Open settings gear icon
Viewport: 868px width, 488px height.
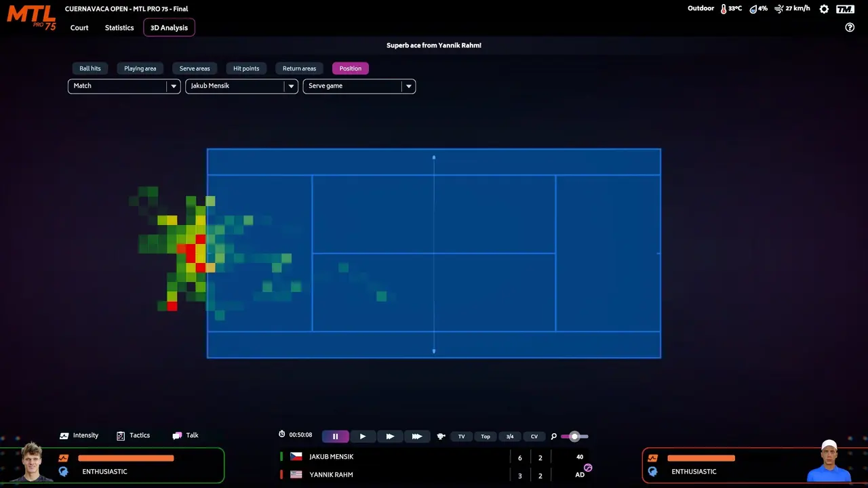(x=824, y=9)
